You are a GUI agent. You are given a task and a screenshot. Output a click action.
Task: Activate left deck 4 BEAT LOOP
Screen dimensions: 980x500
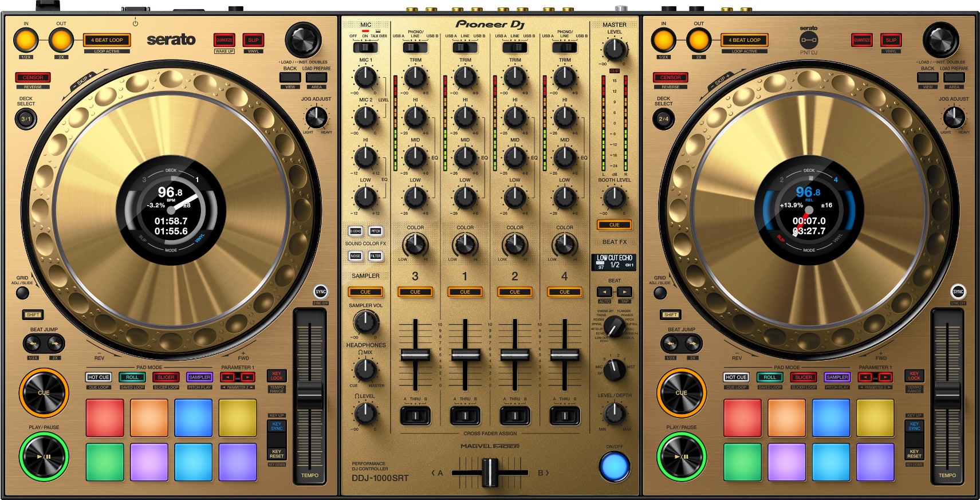[107, 40]
